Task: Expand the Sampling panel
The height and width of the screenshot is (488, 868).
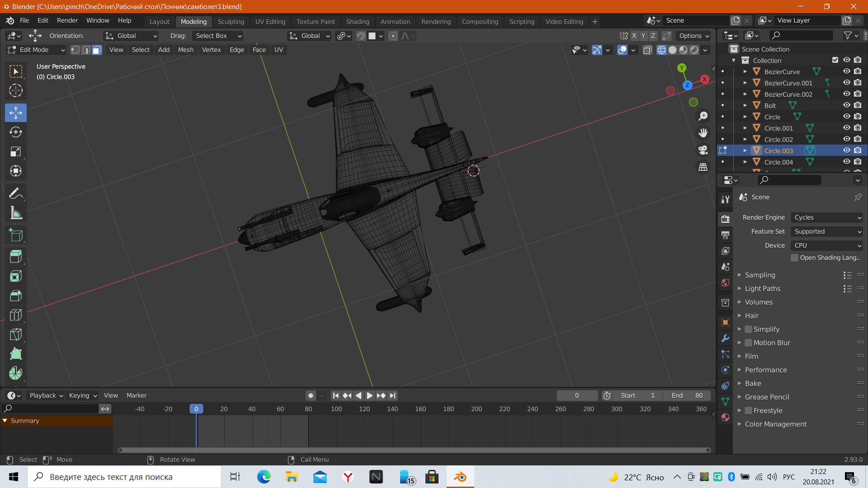Action: click(x=759, y=275)
